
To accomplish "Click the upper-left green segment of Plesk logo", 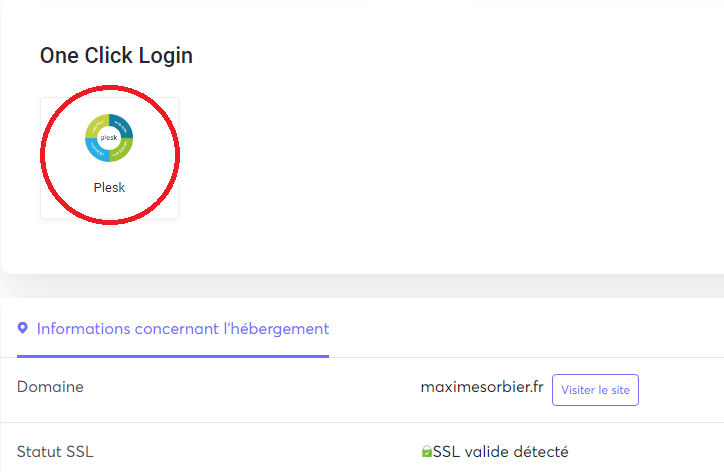I will 96,124.
